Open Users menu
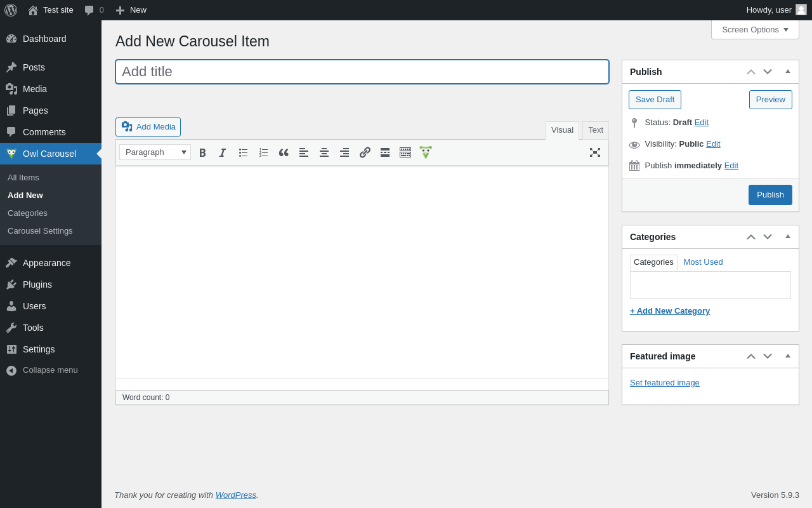 pyautogui.click(x=51, y=306)
